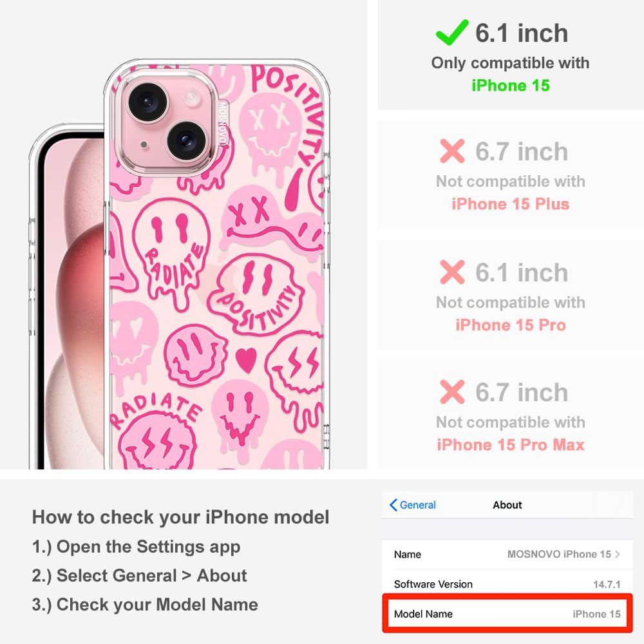The width and height of the screenshot is (644, 644).
Task: Click the 'How to check your iPhone model' heading
Action: coord(181,517)
